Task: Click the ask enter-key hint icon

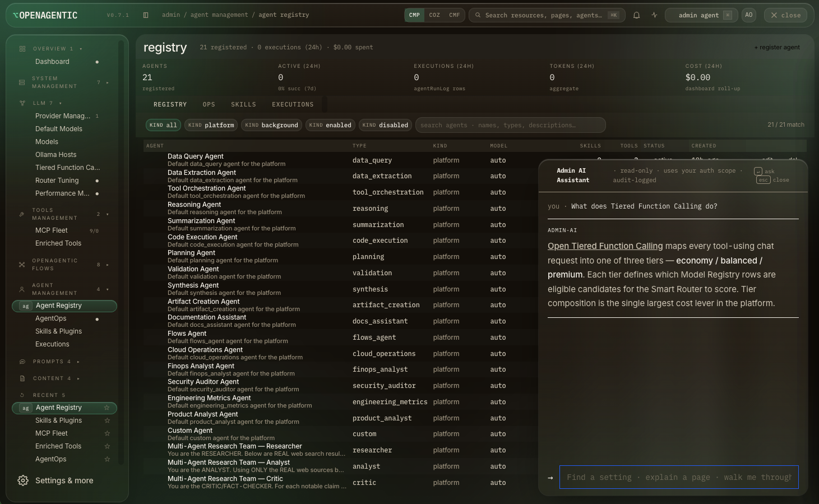Action: pos(758,172)
